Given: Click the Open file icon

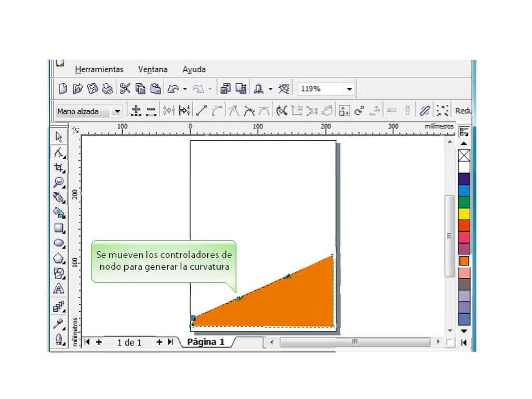Looking at the screenshot, I should [x=78, y=88].
